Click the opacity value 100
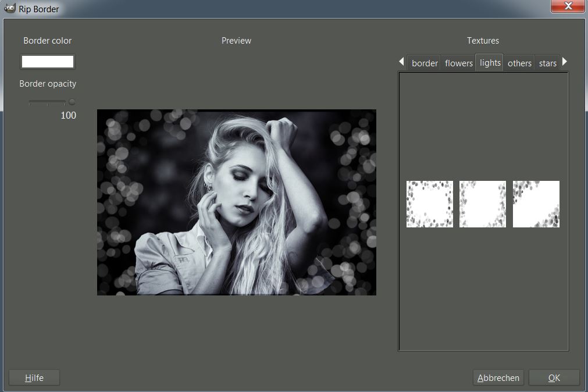Viewport: 588px width, 392px height. (68, 115)
